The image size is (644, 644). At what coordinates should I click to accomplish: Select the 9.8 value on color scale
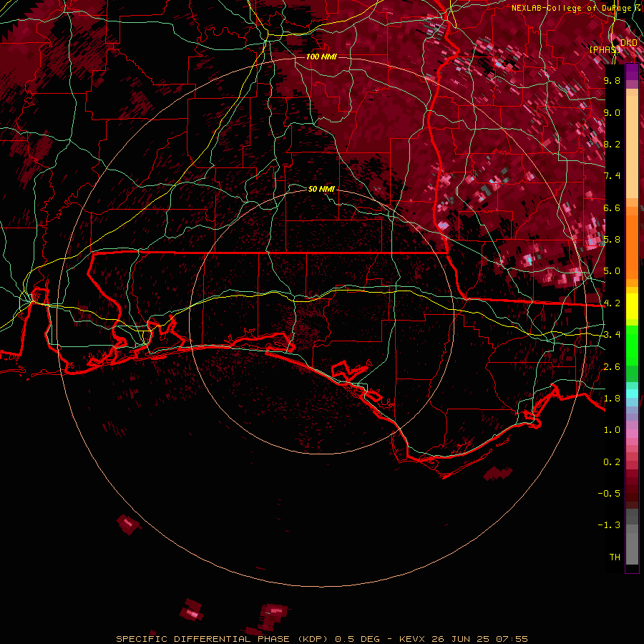click(x=612, y=80)
